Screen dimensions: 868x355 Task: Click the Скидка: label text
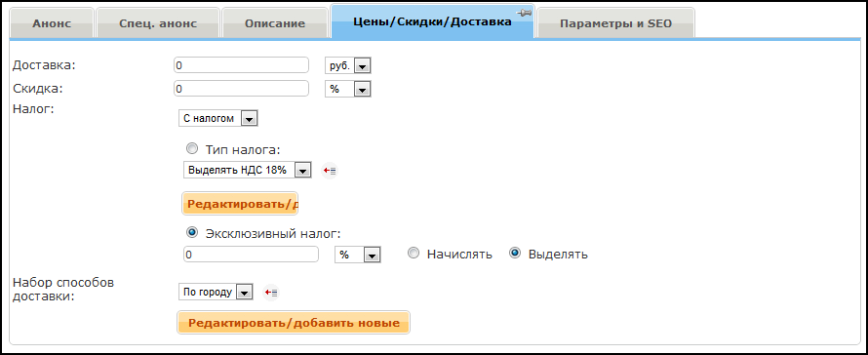[37, 88]
